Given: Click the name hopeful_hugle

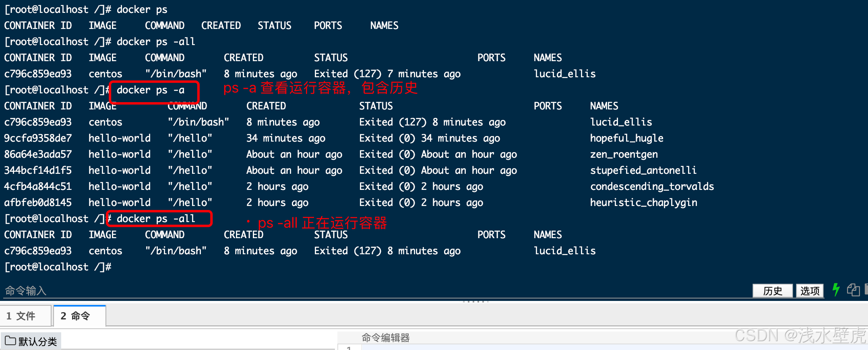Looking at the screenshot, I should click(x=626, y=138).
